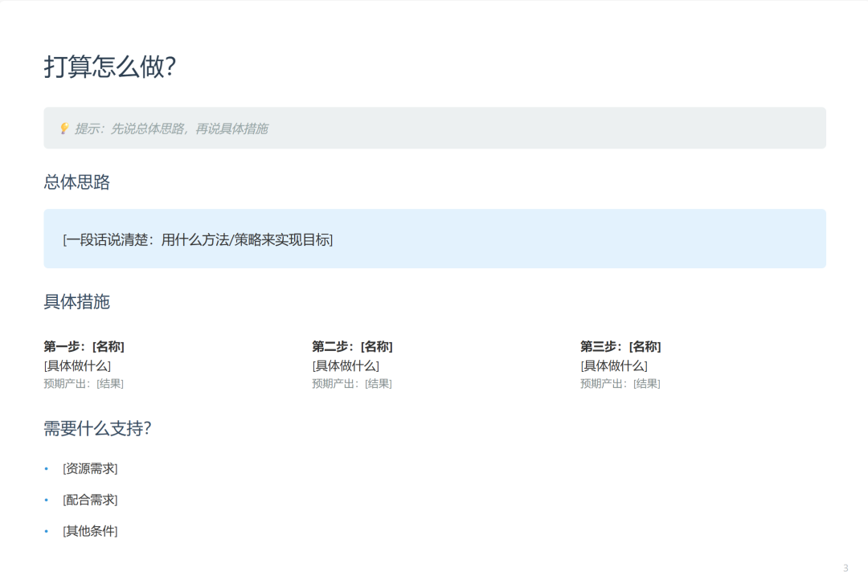Click '第一步：[名称]' heading
The image size is (868, 588).
[84, 347]
